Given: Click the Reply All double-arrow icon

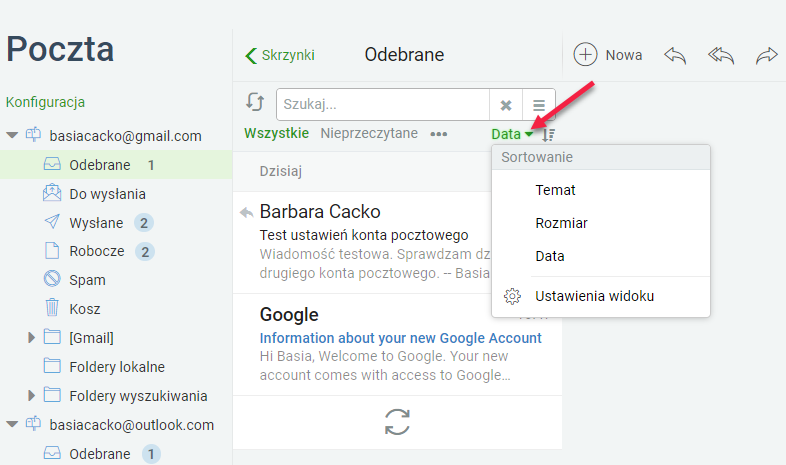Looking at the screenshot, I should (x=721, y=55).
